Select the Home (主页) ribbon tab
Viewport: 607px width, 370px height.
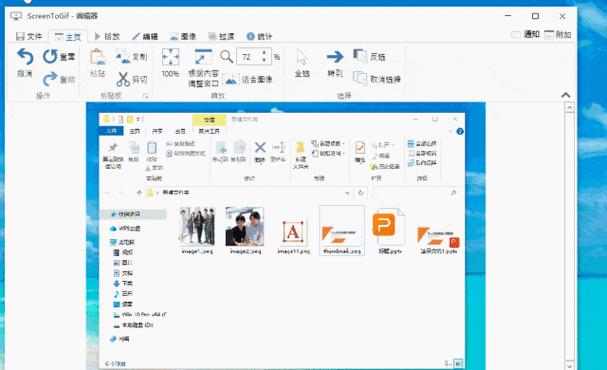point(68,37)
